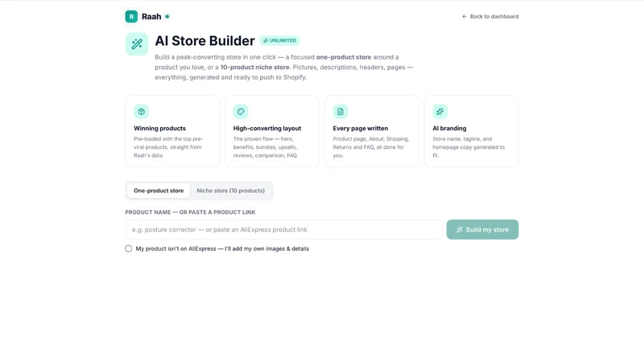Click the text 'Store name, tagline, and homepage copy'
The height and width of the screenshot is (362, 644).
(469, 143)
